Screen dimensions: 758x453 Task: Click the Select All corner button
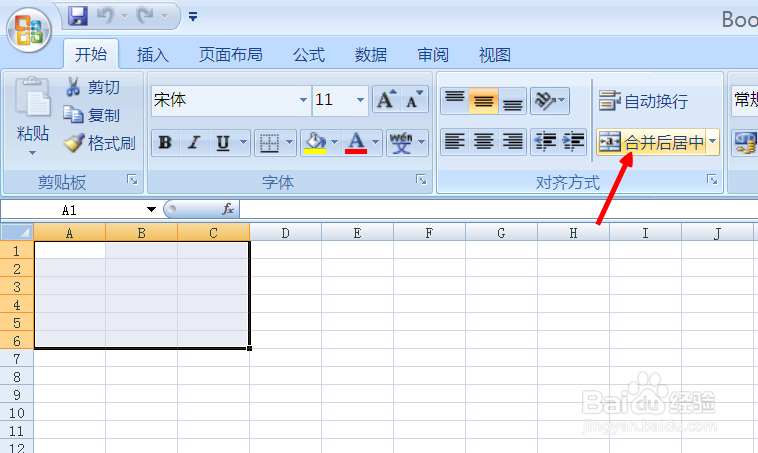17,233
